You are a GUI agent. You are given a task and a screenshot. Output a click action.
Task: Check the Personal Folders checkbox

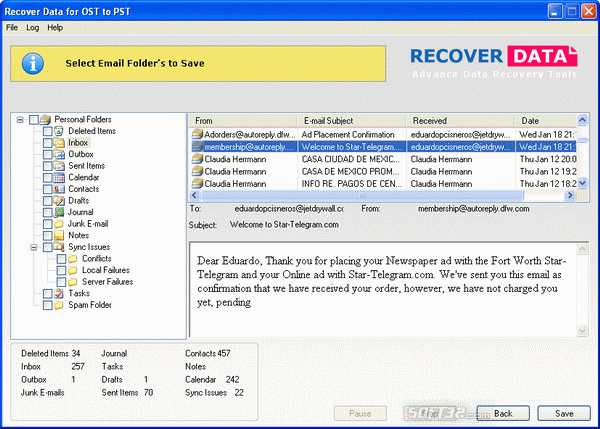(34, 120)
